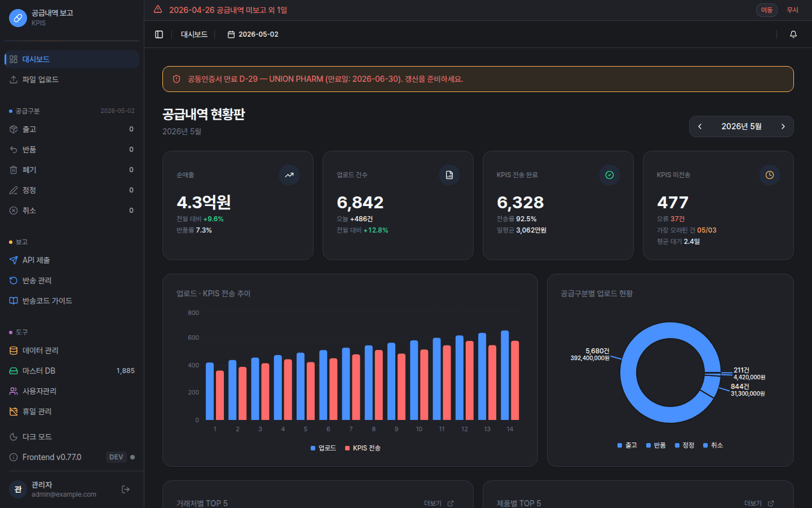Toggle the 출고 legend in donut chart
The width and height of the screenshot is (812, 508).
click(x=627, y=445)
